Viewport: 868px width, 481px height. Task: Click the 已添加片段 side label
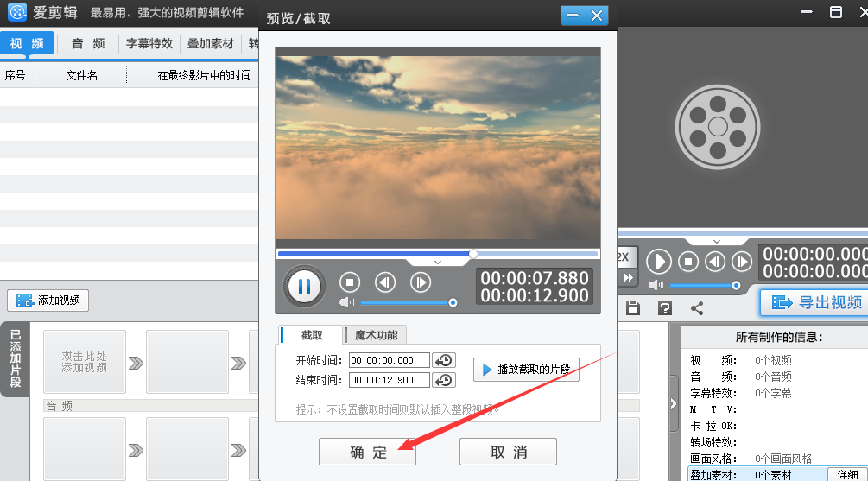16,358
